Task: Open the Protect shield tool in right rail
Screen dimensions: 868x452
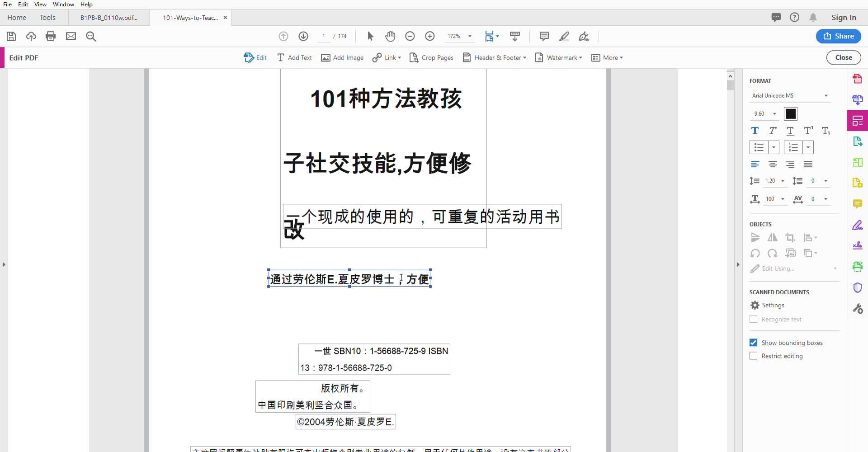Action: [858, 287]
